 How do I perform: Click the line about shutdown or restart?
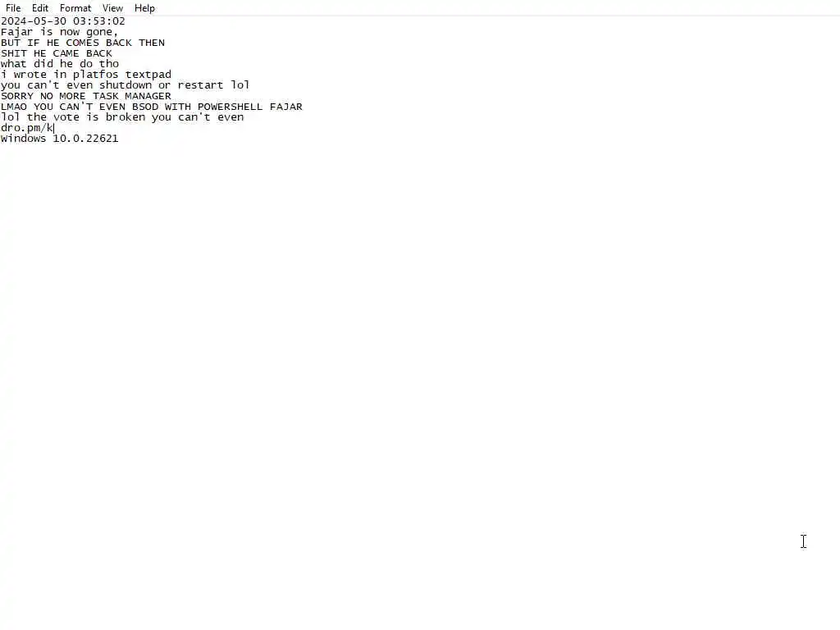point(125,85)
